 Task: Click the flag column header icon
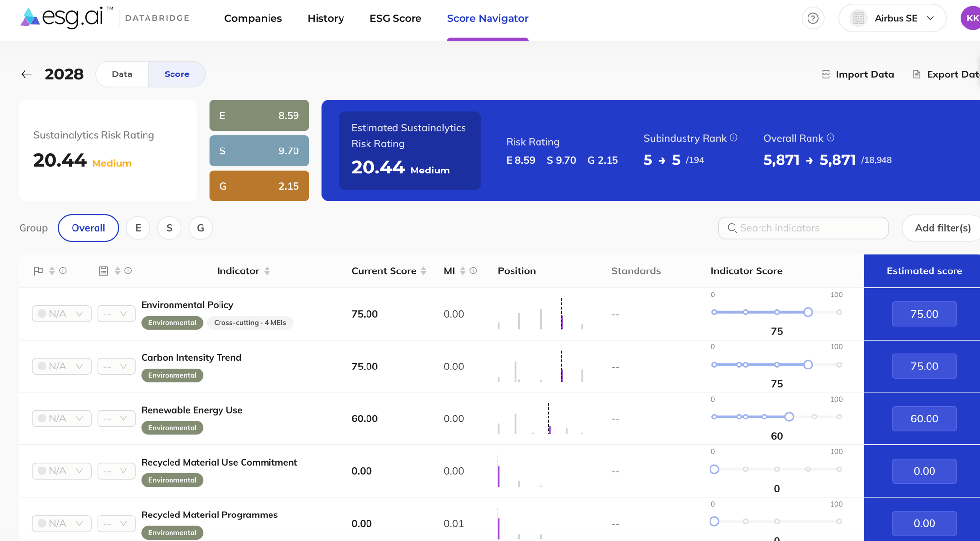[x=38, y=270]
